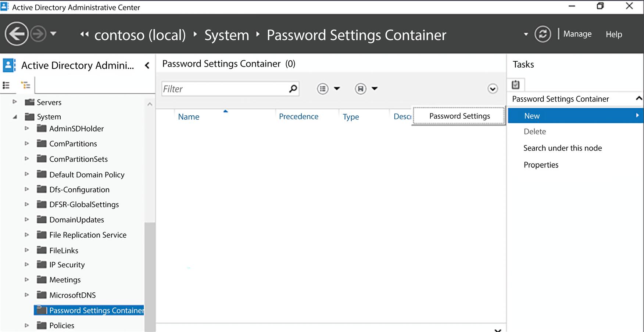This screenshot has height=332, width=644.
Task: Expand the bottom preview pane chevron
Action: click(498, 330)
